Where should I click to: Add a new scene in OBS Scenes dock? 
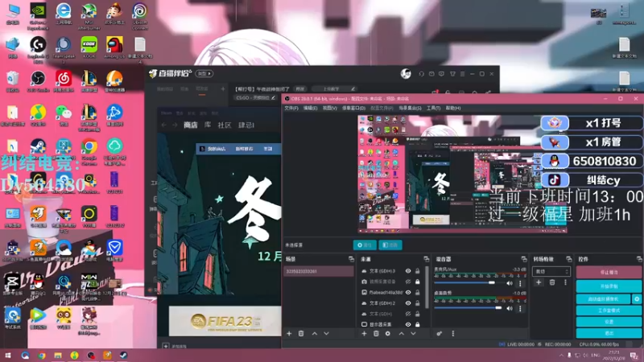[x=289, y=334]
